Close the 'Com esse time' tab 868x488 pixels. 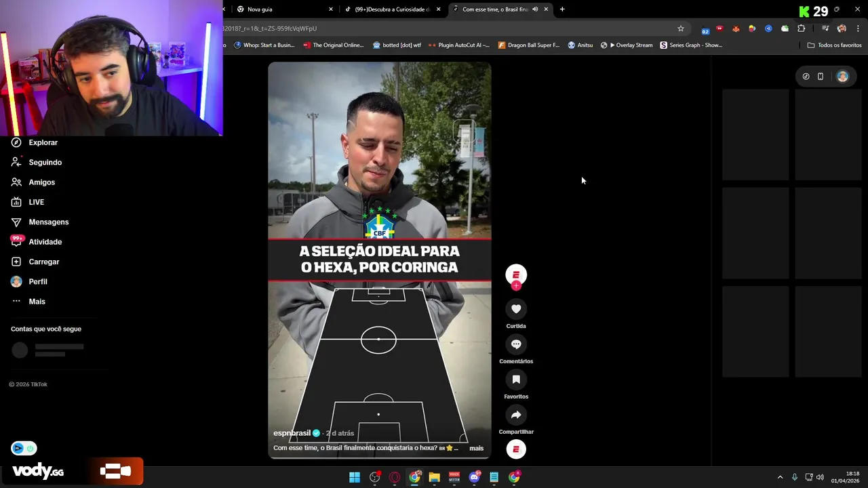(546, 9)
